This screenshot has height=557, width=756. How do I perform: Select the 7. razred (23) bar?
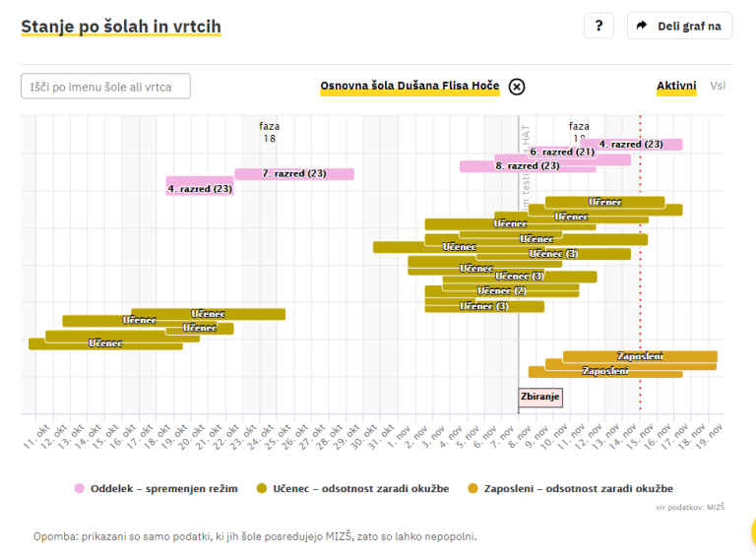(293, 174)
